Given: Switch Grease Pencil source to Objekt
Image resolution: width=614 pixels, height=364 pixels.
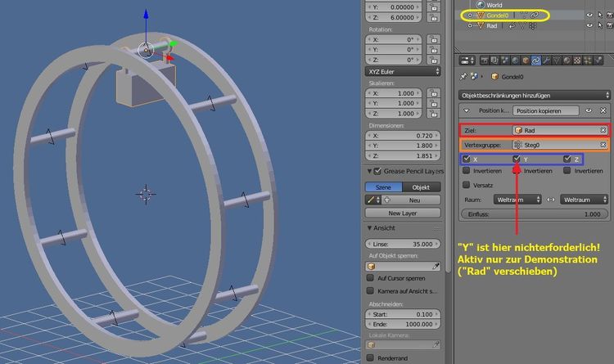Looking at the screenshot, I should click(x=422, y=187).
